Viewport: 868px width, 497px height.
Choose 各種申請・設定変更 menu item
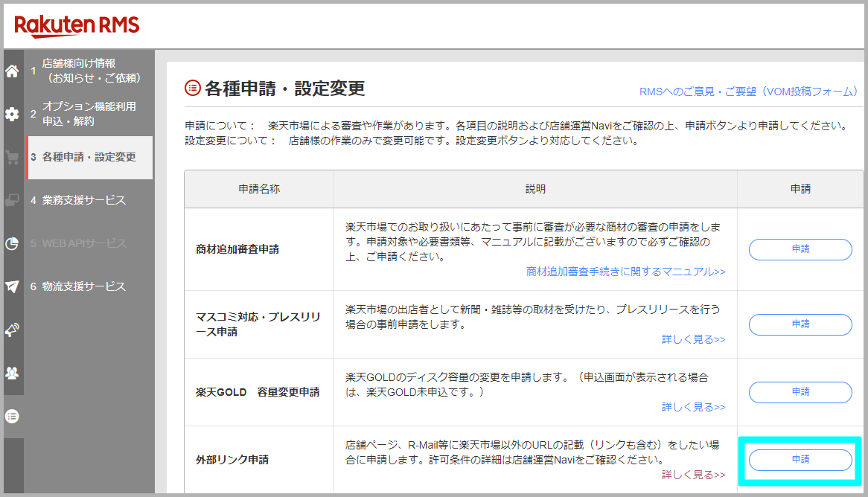(89, 157)
